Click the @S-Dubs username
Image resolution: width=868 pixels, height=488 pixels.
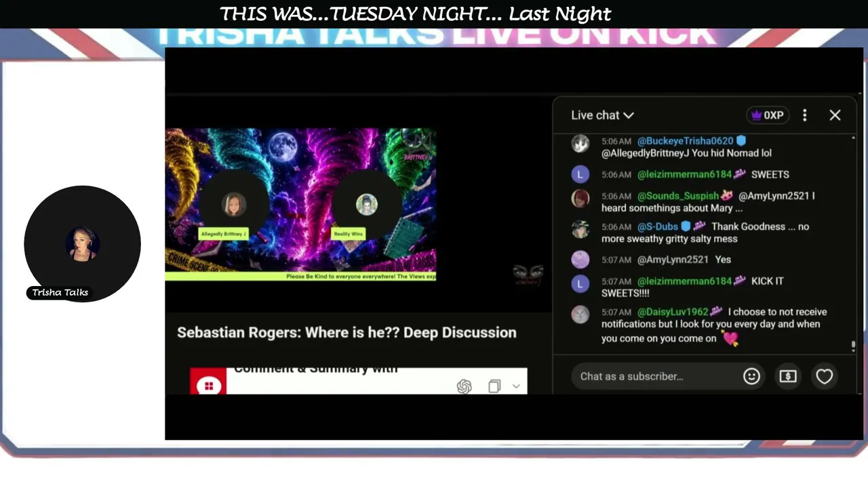(x=658, y=226)
